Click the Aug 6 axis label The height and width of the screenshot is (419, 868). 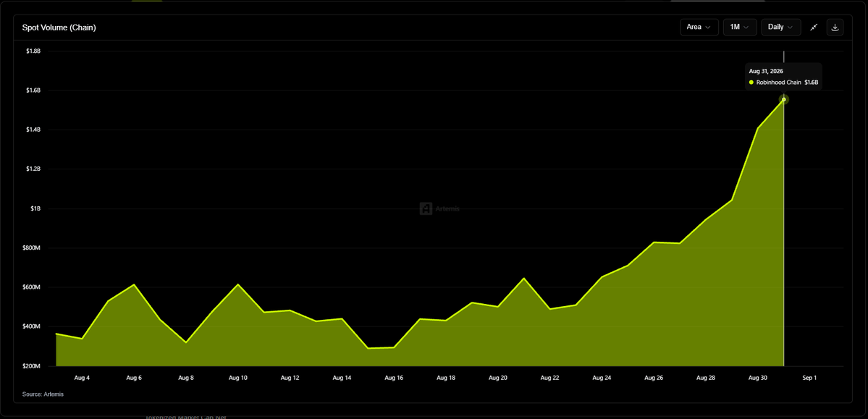(x=134, y=378)
